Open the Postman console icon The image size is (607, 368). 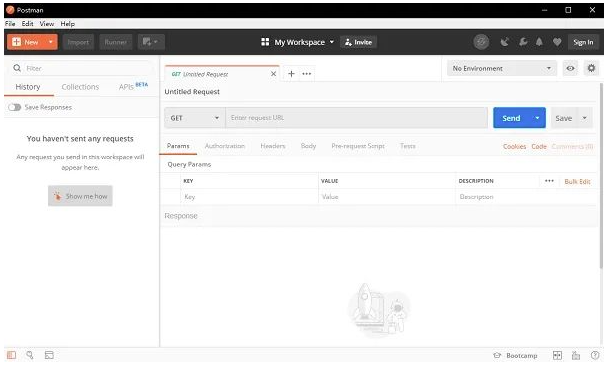pyautogui.click(x=49, y=355)
